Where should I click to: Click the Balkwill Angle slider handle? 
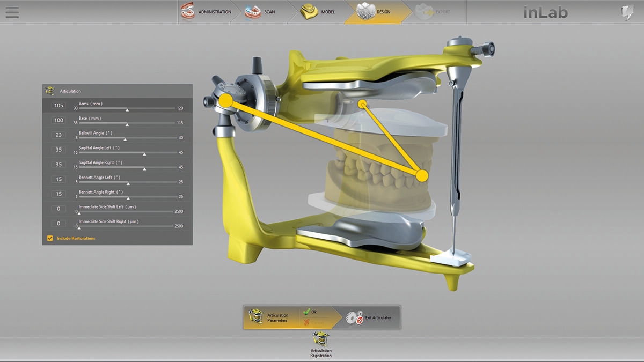tap(125, 139)
